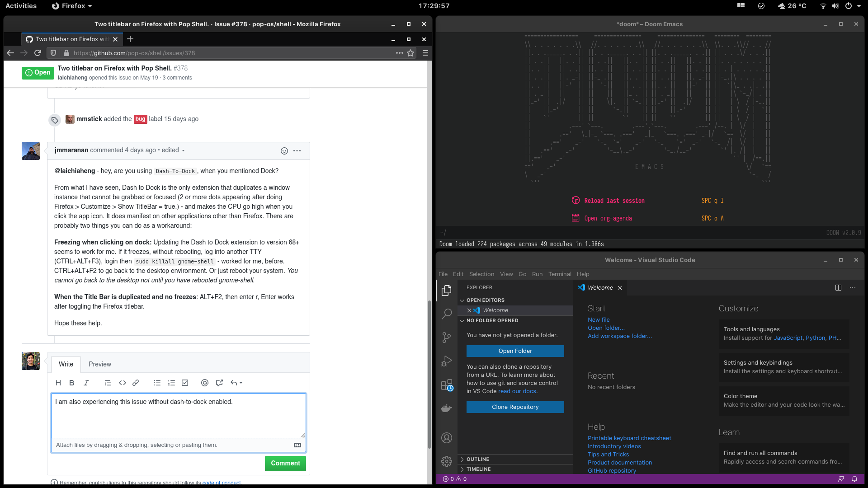Click the Firefox back arrow
Viewport: 868px width, 488px height.
pos(10,53)
